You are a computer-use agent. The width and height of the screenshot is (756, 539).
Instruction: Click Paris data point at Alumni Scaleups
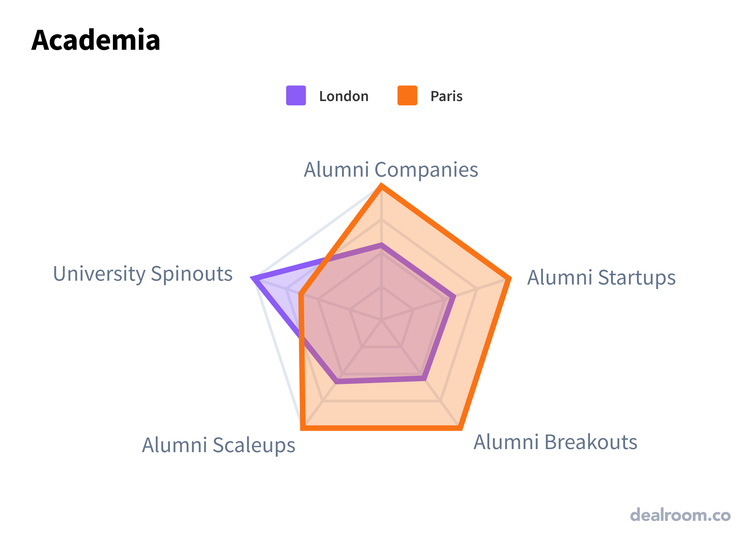303,428
